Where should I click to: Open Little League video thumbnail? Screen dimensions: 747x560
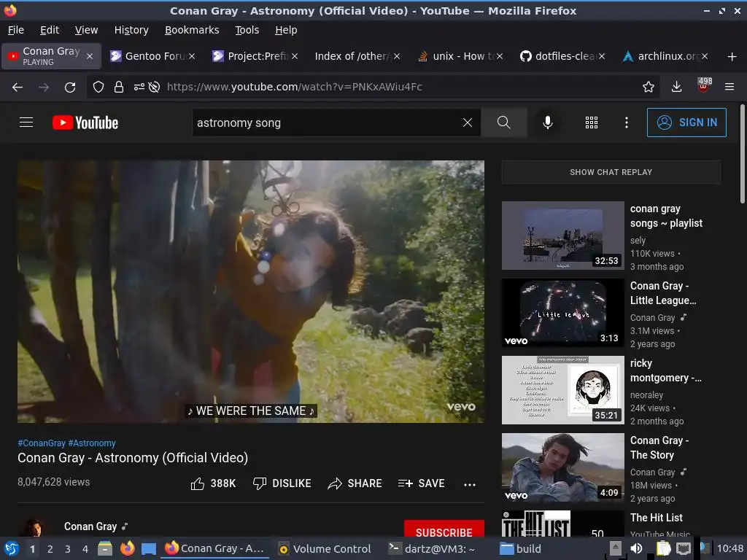562,312
